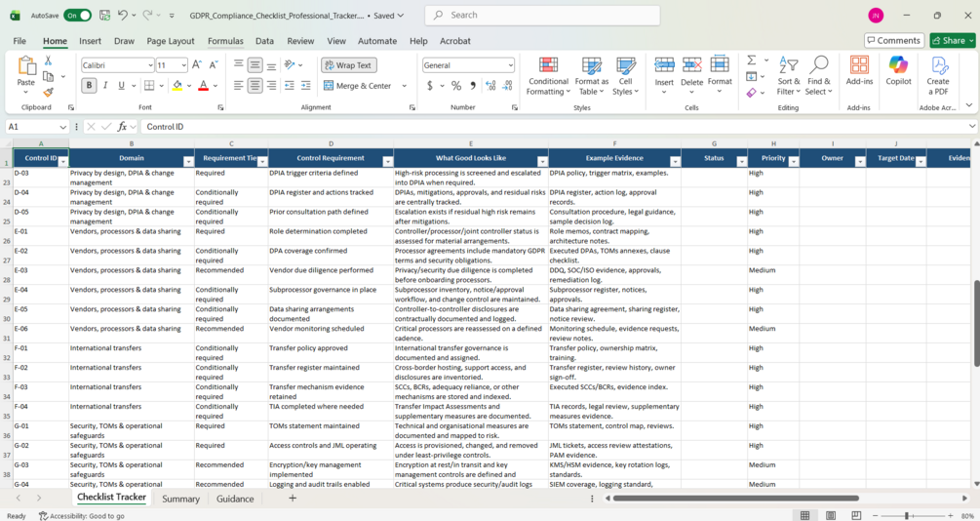This screenshot has height=521, width=980.
Task: Open Find & Select
Action: pyautogui.click(x=819, y=76)
